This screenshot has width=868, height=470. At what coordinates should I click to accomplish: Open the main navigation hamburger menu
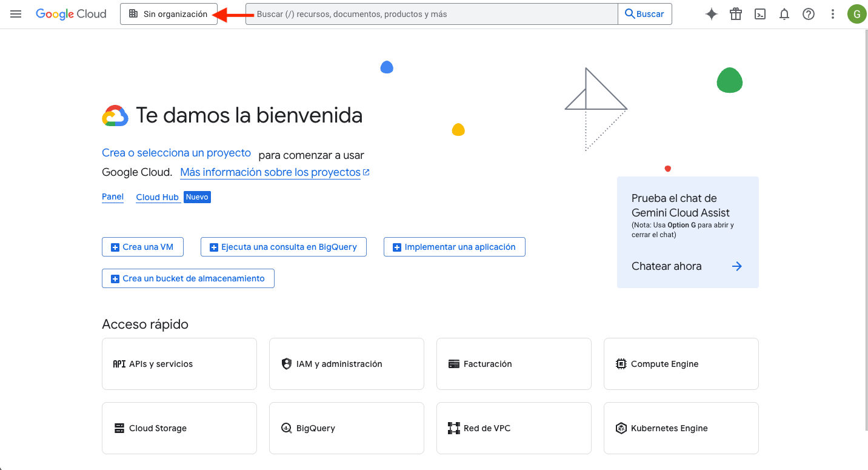coord(16,14)
